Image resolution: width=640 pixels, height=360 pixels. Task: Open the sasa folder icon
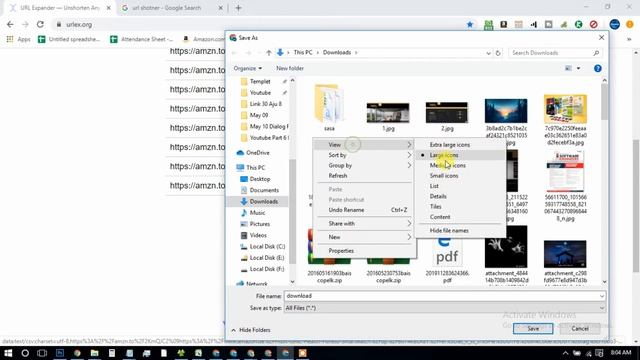pos(329,103)
